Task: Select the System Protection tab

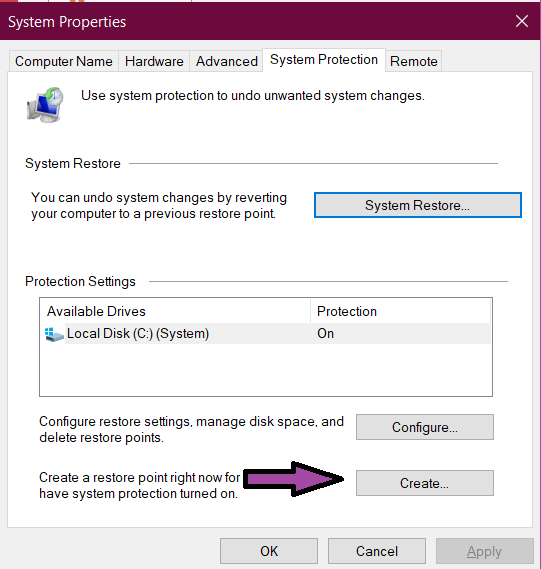Action: coord(324,60)
